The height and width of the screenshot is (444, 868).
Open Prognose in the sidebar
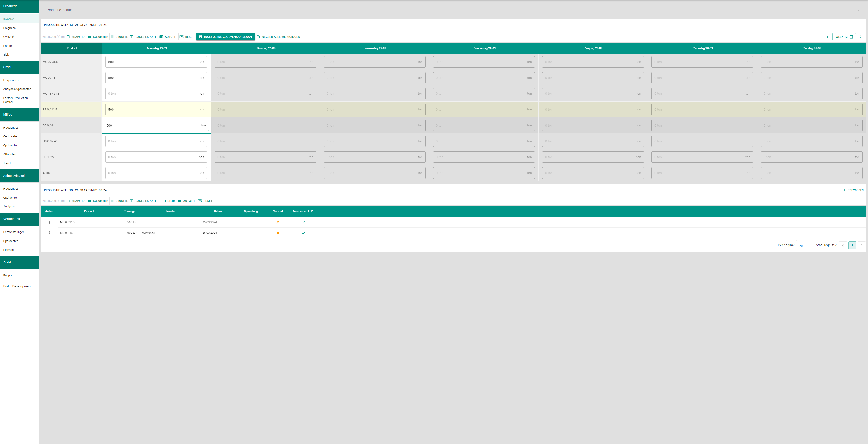pos(9,28)
